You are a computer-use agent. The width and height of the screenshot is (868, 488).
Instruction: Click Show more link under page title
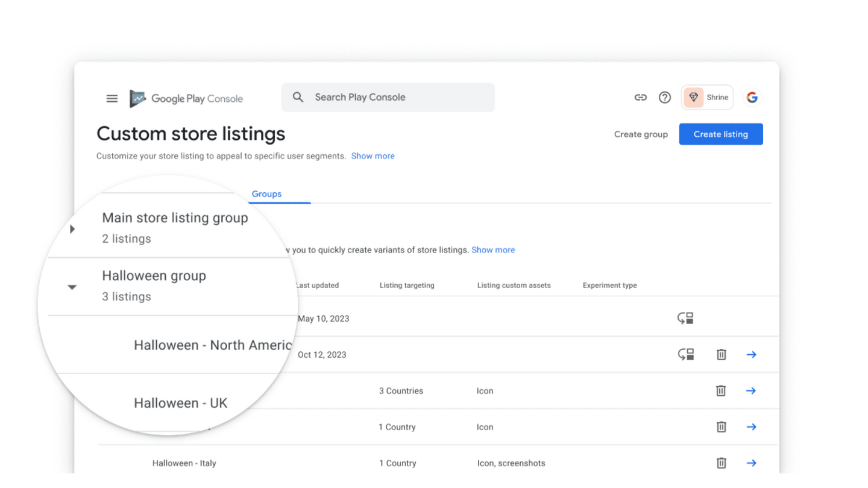pos(373,156)
